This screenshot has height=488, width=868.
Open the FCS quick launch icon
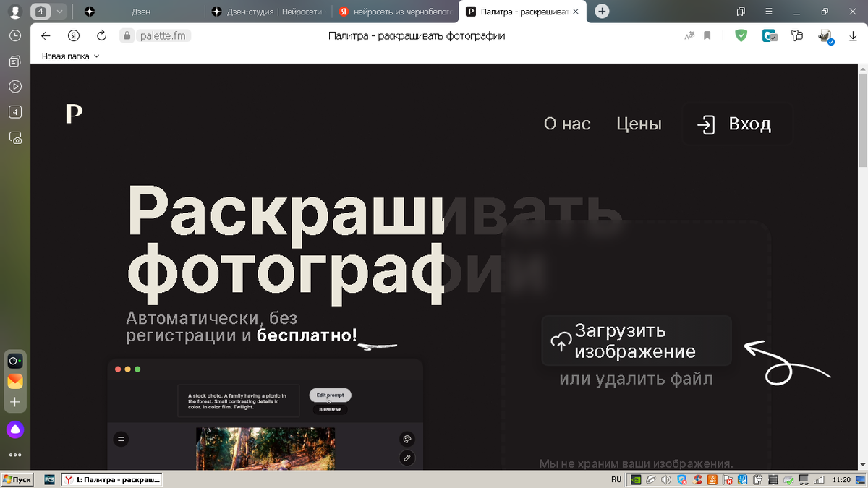click(49, 479)
